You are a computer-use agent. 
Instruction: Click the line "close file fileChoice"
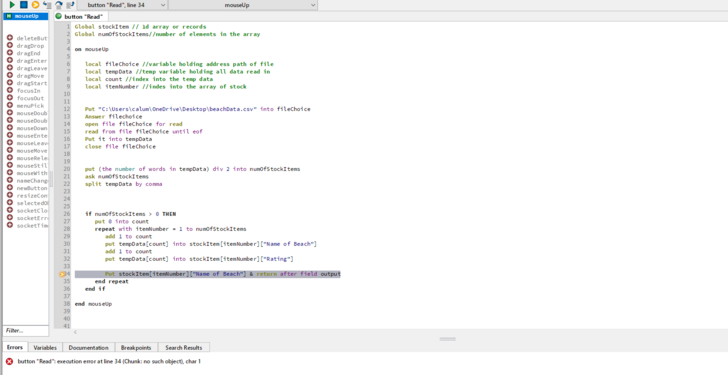pos(120,147)
